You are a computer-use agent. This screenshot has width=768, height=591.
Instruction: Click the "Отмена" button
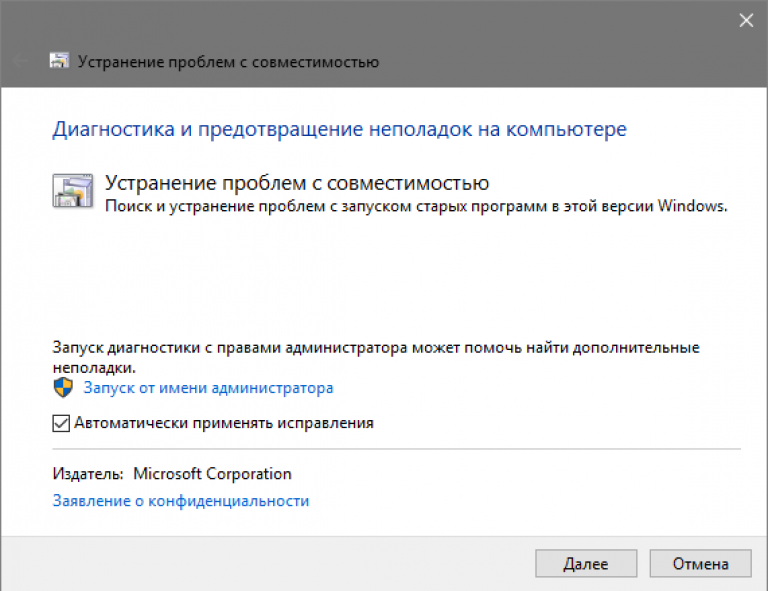coord(700,564)
